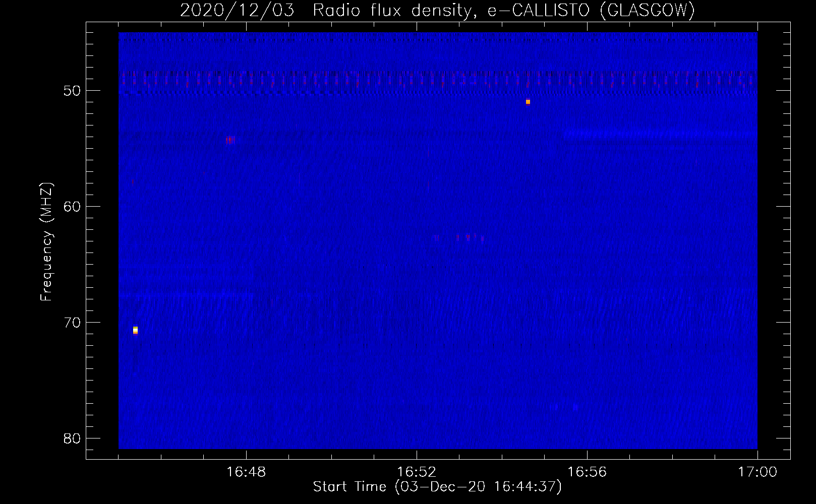Image resolution: width=816 pixels, height=504 pixels.
Task: Click the faint red marks near 63 MHz
Action: 459,237
